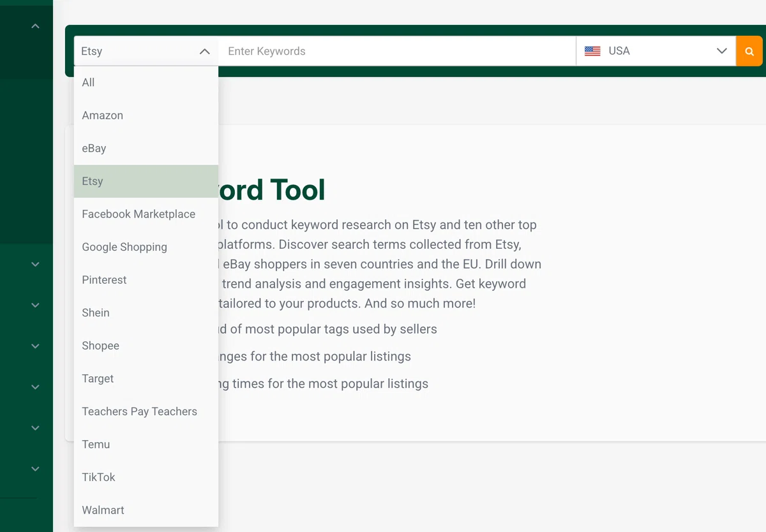Viewport: 766px width, 532px height.
Task: Select Shein in the list
Action: (146, 313)
